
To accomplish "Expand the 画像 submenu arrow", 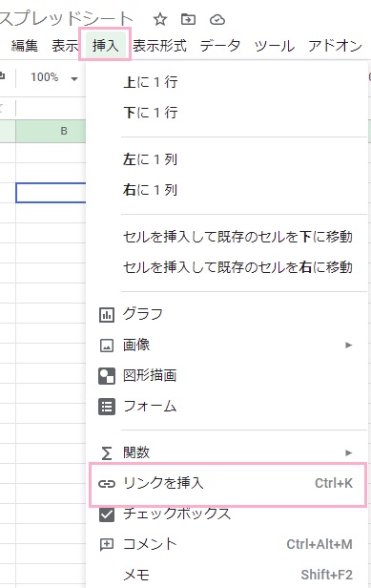I will [x=349, y=345].
